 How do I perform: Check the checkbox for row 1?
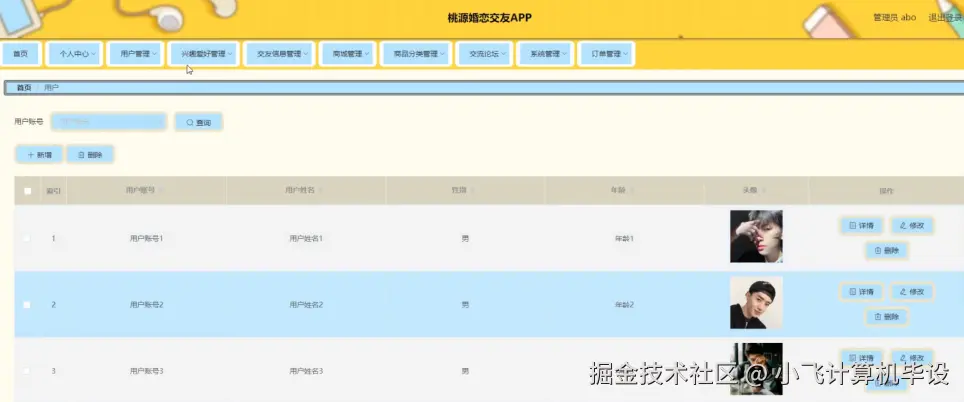click(x=27, y=238)
